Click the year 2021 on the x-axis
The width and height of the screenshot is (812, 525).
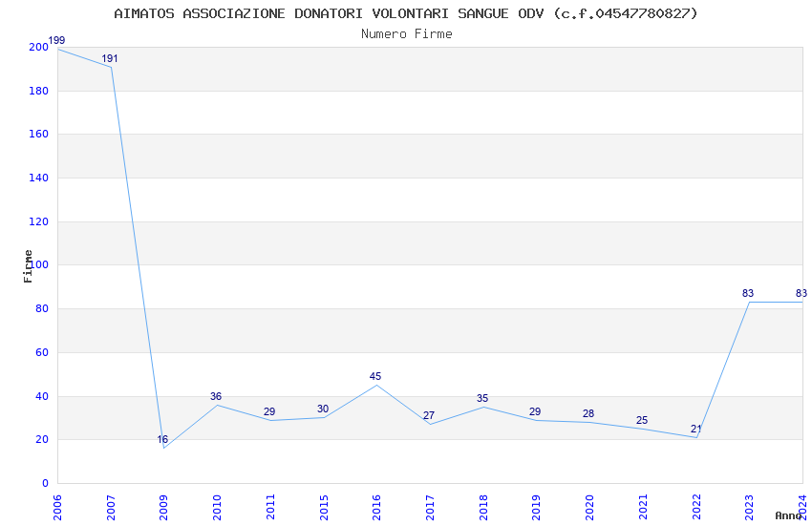[643, 507]
